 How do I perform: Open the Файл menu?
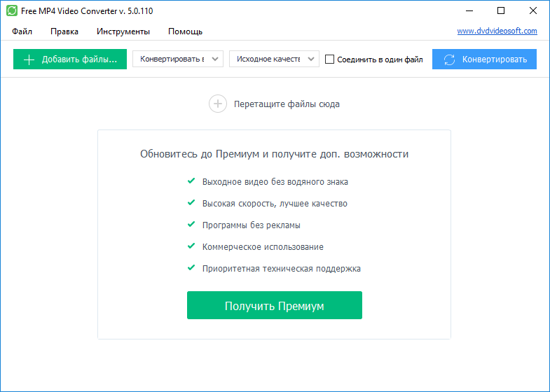click(x=22, y=31)
